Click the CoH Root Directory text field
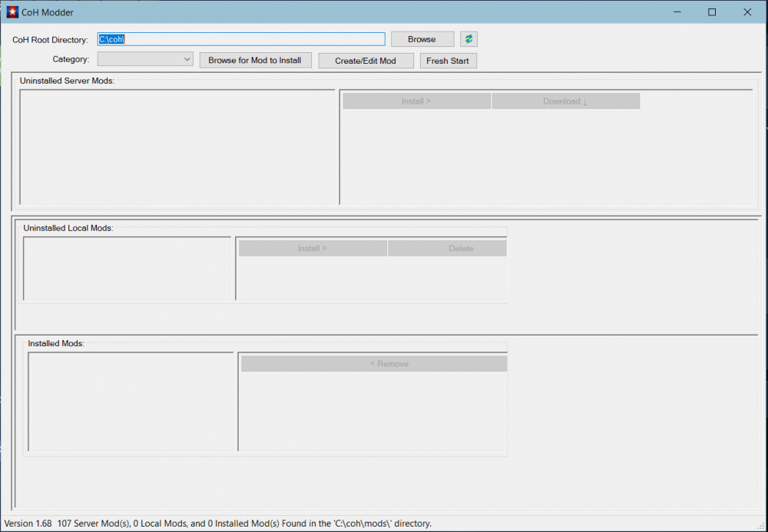The width and height of the screenshot is (768, 532). tap(240, 39)
